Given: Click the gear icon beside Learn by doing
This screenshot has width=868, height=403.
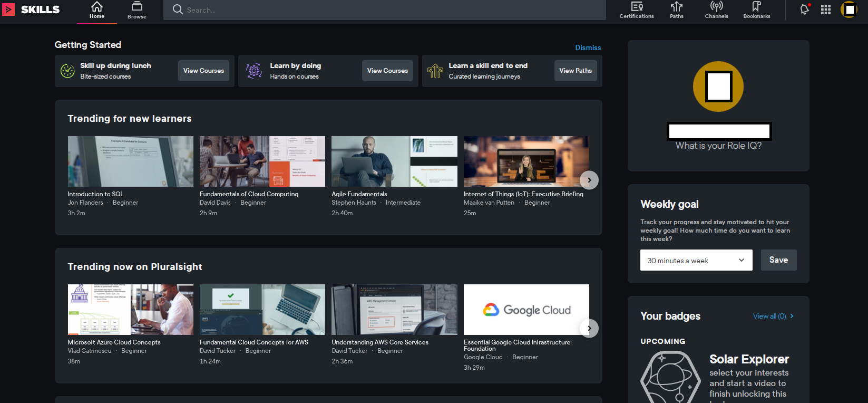Looking at the screenshot, I should tap(254, 70).
